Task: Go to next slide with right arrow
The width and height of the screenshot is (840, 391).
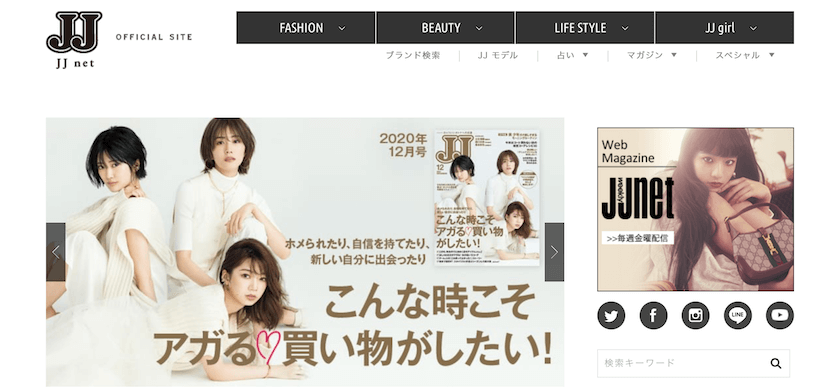Action: [x=554, y=252]
